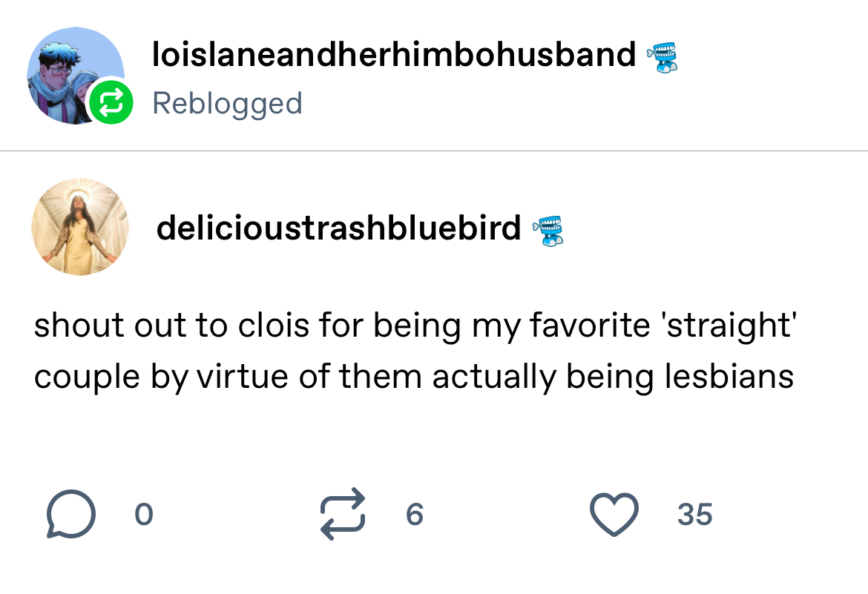This screenshot has height=594, width=868.
Task: Click the like count showing 35
Action: point(694,515)
